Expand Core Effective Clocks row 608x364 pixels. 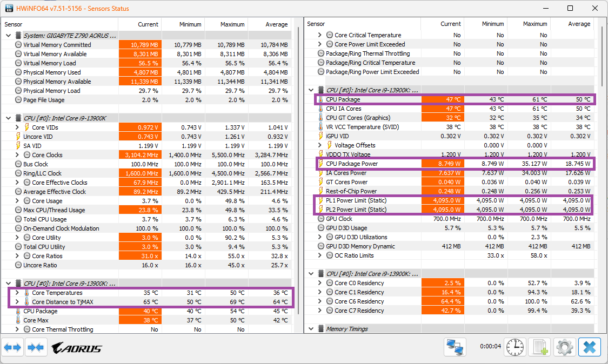(x=17, y=182)
